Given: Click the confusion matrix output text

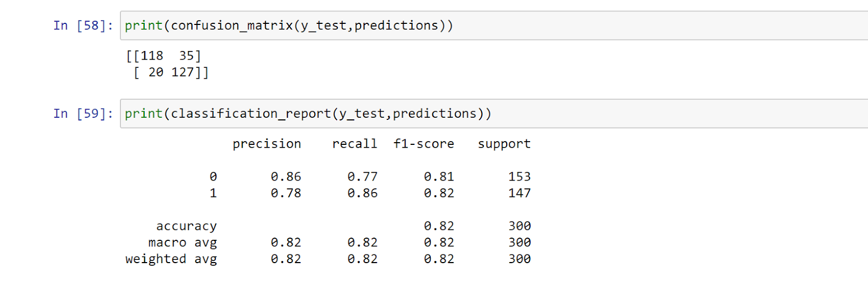Looking at the screenshot, I should [167, 64].
